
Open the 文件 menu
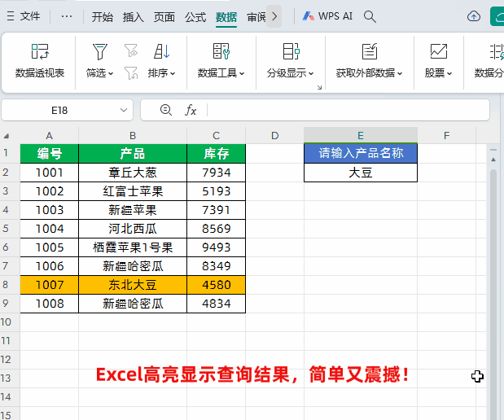coord(24,16)
